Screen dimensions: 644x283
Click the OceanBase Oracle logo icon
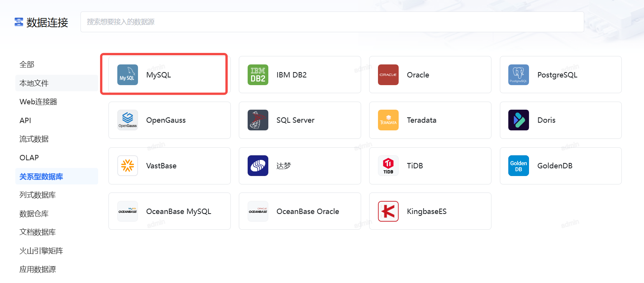(x=258, y=211)
